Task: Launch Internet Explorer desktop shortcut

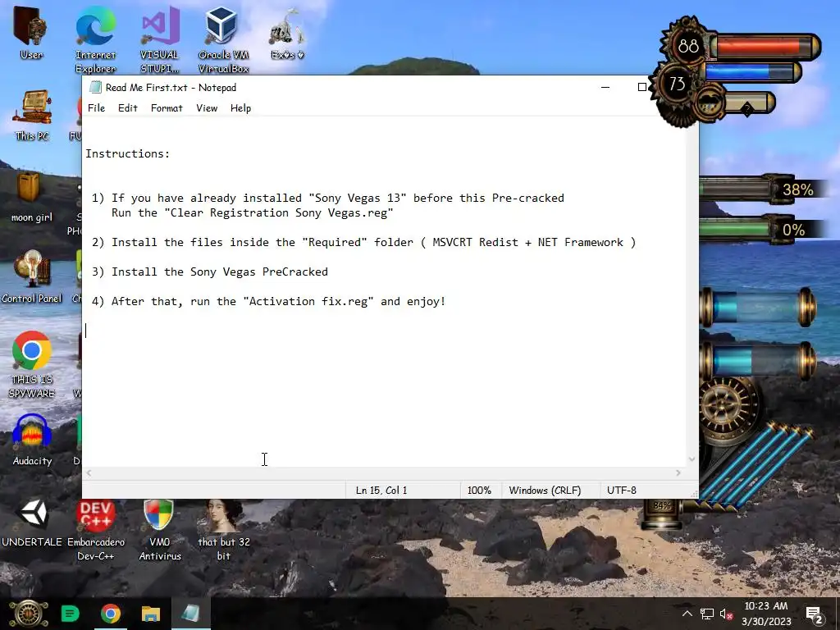Action: (x=95, y=39)
